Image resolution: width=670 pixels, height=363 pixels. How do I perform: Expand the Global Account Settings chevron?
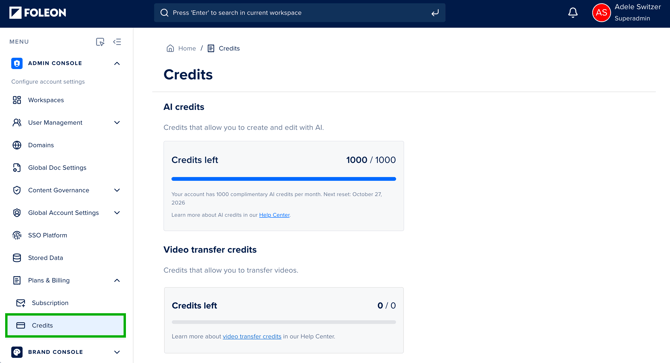[117, 213]
